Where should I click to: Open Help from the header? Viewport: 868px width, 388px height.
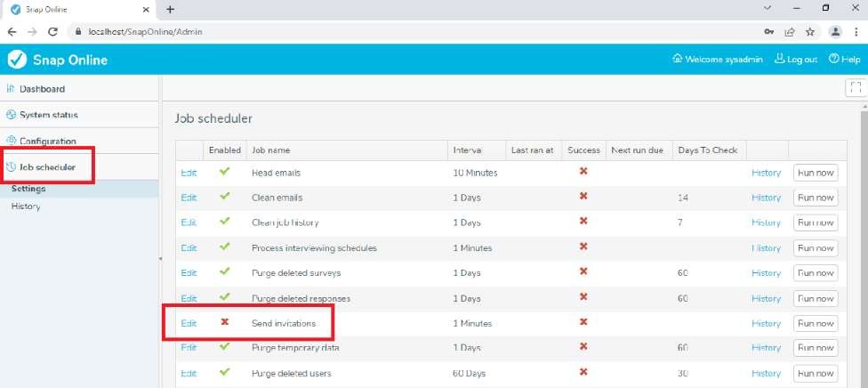coord(844,60)
